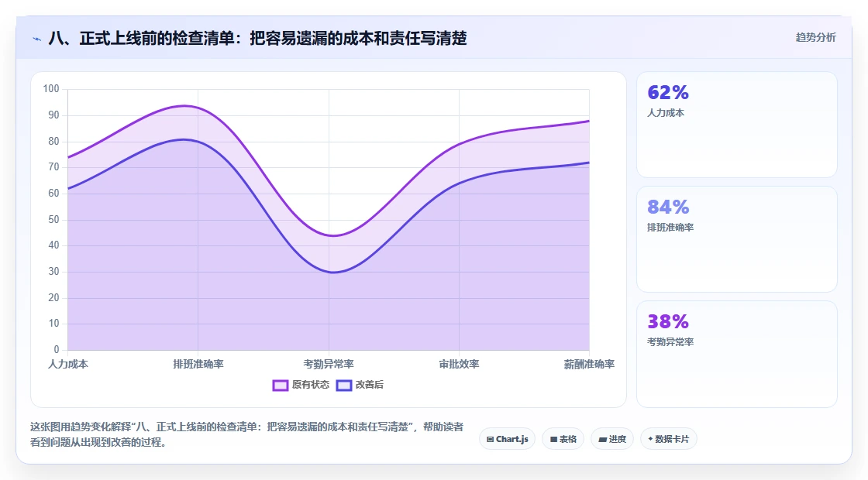The width and height of the screenshot is (868, 480).
Task: Click the 表格 tag icon
Action: click(553, 439)
